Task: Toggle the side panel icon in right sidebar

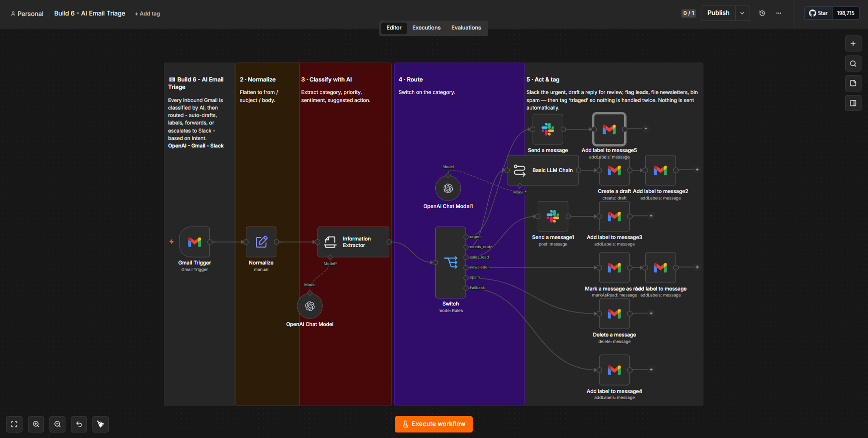Action: (x=853, y=103)
